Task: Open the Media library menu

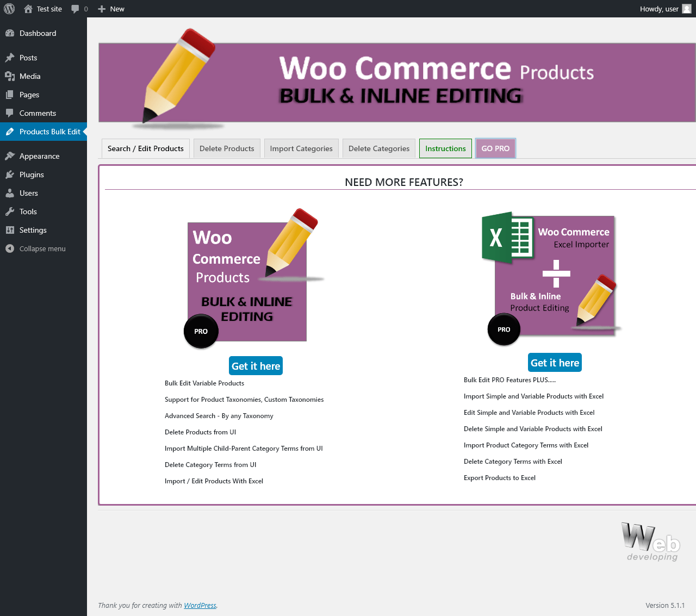Action: coord(43,76)
